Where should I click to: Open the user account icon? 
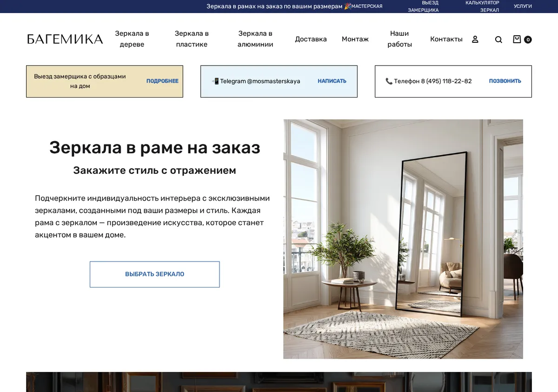(x=475, y=39)
